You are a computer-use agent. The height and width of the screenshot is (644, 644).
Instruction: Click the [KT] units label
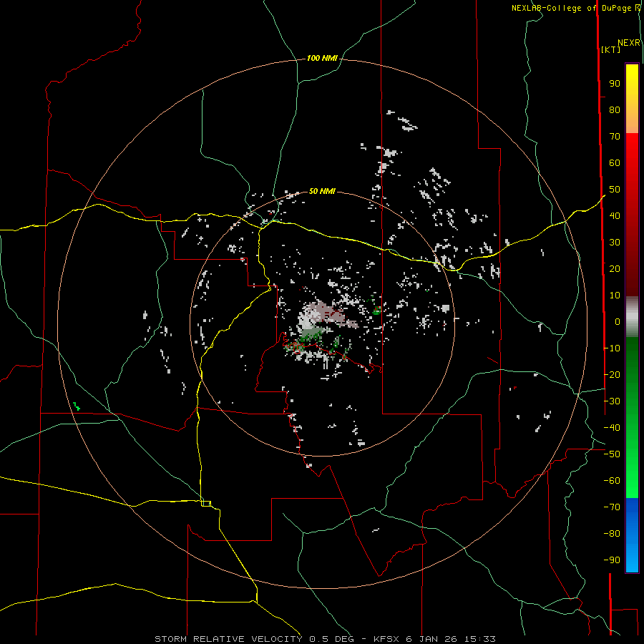610,49
